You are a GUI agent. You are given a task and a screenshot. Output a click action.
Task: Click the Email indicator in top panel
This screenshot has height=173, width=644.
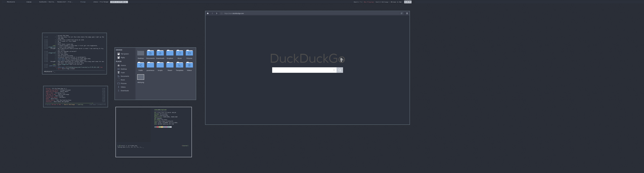pyautogui.click(x=357, y=2)
